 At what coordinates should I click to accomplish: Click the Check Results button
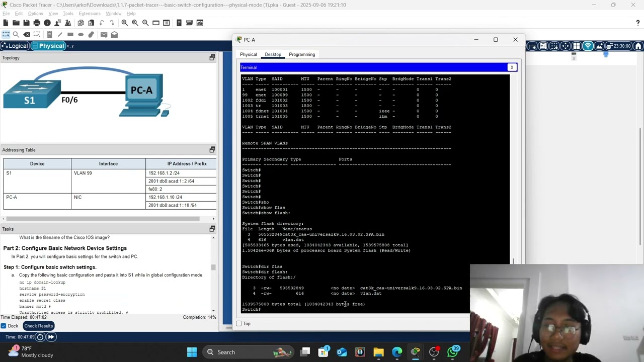pyautogui.click(x=38, y=326)
